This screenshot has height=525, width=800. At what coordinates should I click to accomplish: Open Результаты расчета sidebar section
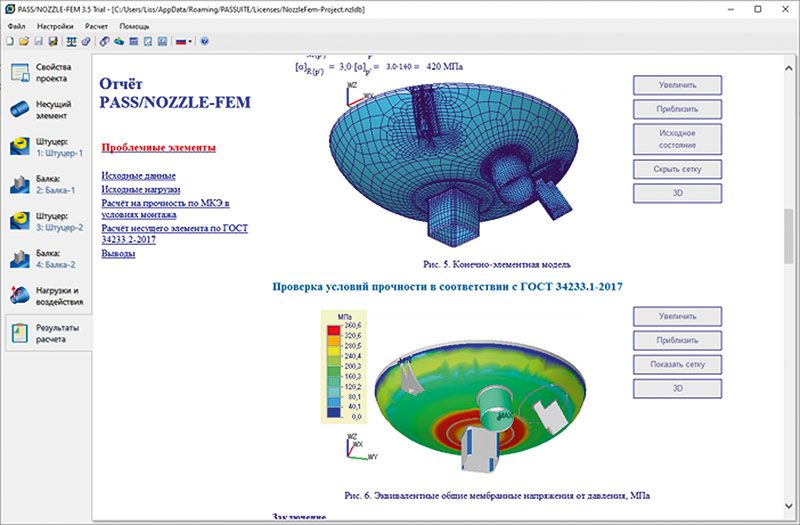[x=47, y=333]
